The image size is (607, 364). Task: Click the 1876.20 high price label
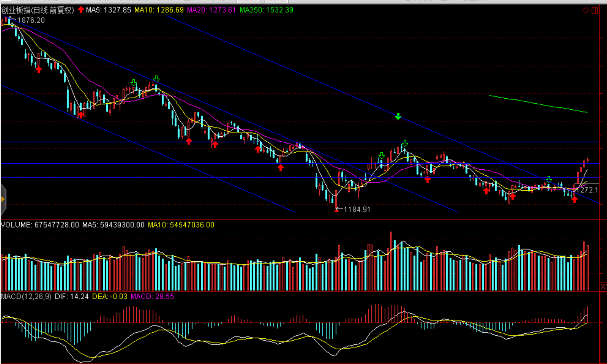pyautogui.click(x=31, y=20)
